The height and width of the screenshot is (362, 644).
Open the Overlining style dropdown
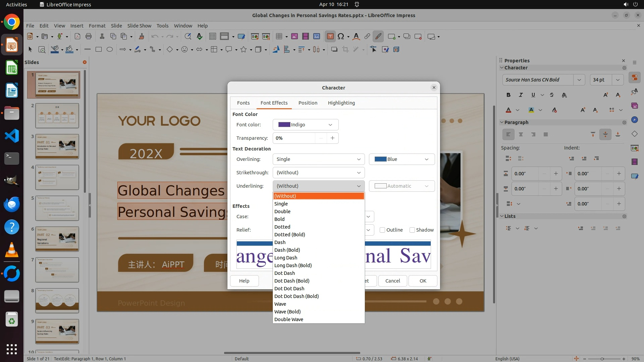pyautogui.click(x=318, y=159)
